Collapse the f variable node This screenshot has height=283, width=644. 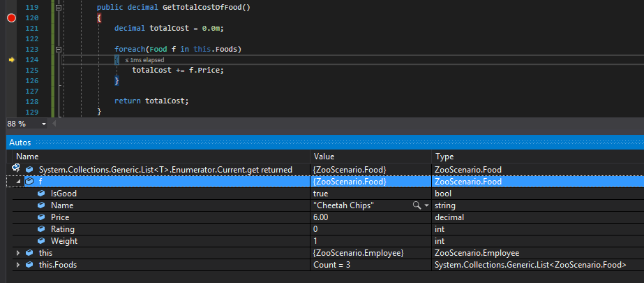pos(18,182)
